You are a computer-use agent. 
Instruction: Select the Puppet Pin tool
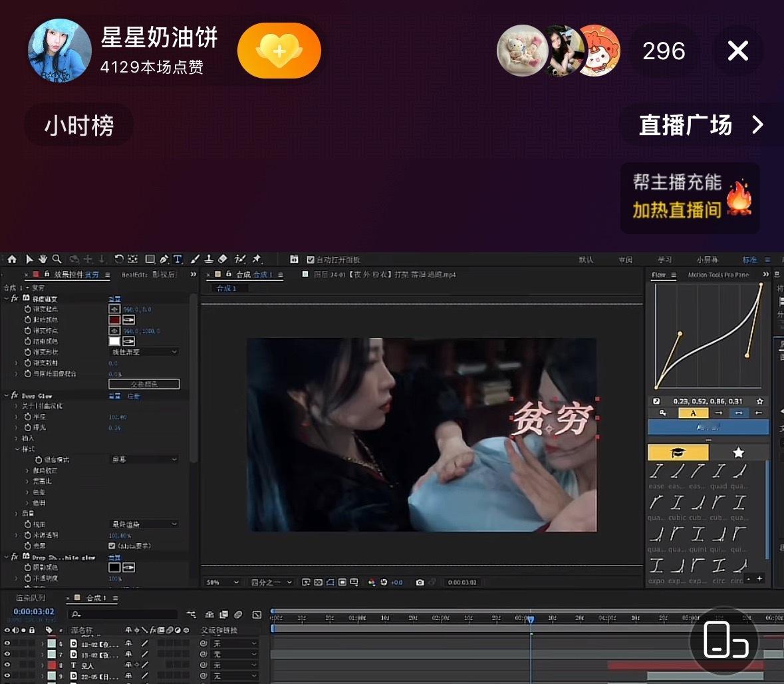coord(257,259)
